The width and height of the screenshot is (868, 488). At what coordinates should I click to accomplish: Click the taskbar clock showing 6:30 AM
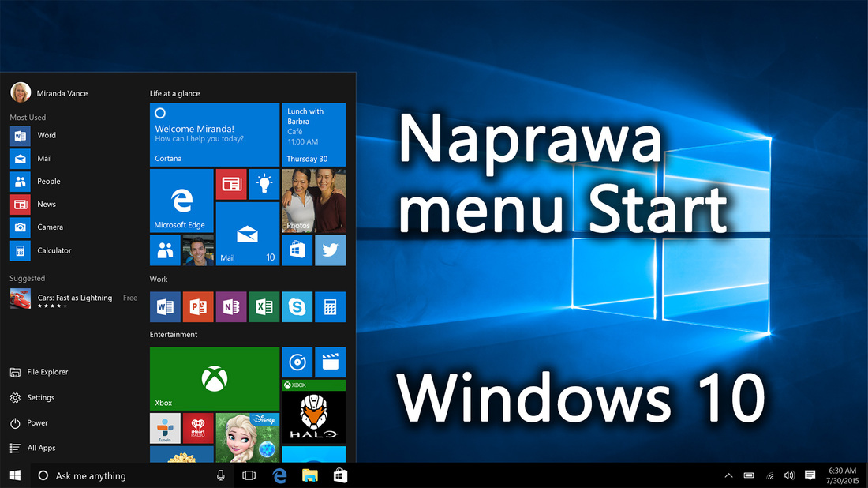tap(842, 475)
